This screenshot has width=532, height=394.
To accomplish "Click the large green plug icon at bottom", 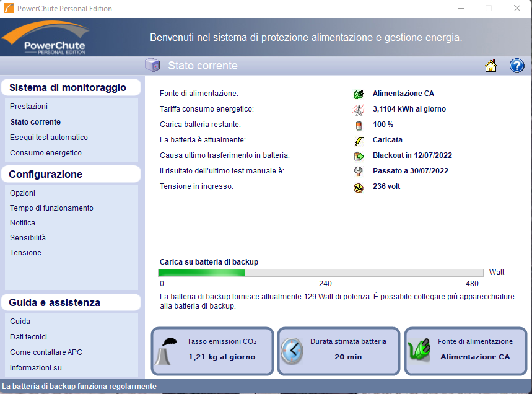I will 419,349.
